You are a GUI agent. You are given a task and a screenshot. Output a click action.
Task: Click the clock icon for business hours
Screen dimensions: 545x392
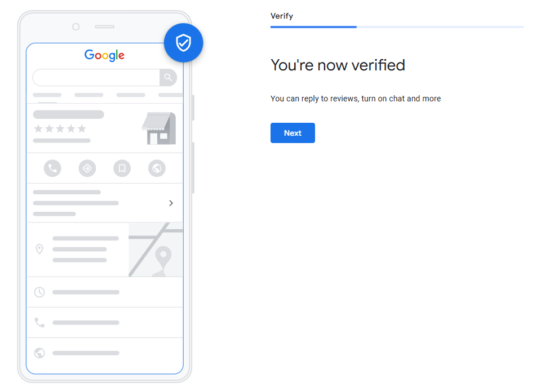pyautogui.click(x=39, y=292)
